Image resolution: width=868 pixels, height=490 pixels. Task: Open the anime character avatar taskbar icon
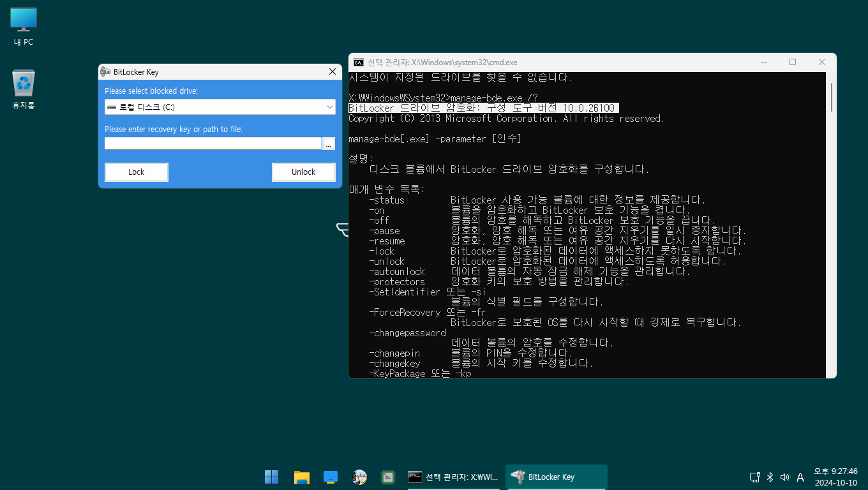tap(359, 477)
